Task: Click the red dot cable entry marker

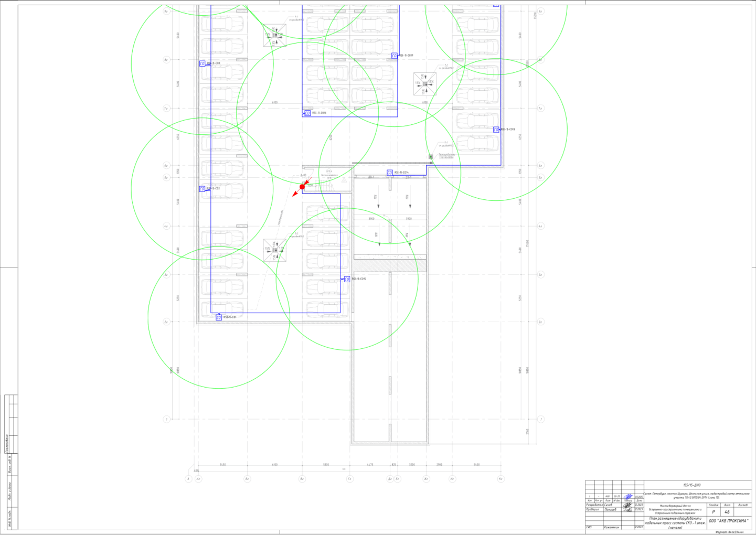Action: pos(302,187)
